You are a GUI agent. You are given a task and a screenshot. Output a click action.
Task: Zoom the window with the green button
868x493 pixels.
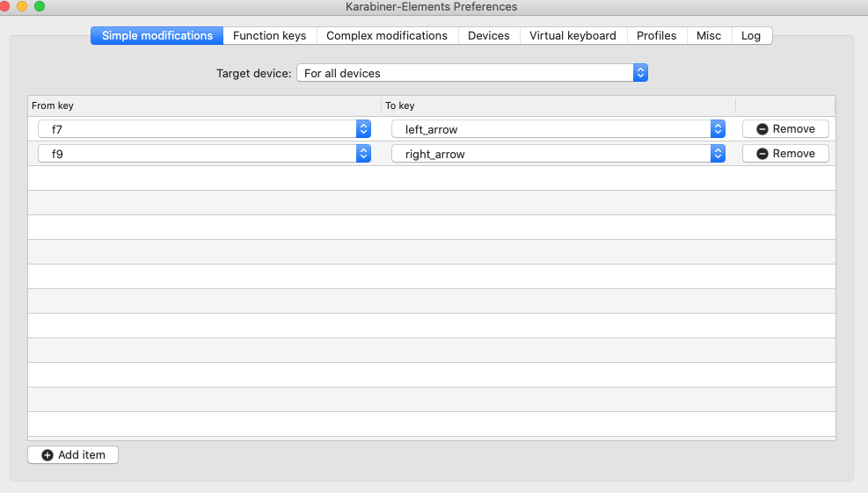point(40,6)
